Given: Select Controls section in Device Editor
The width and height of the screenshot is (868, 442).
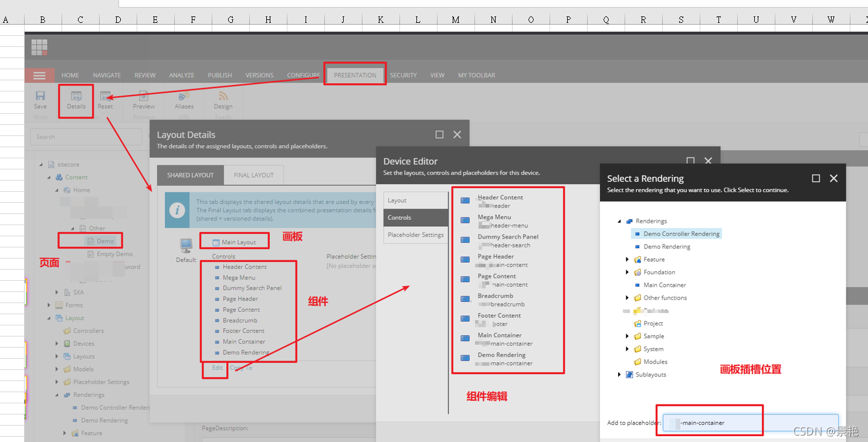Looking at the screenshot, I should coord(416,217).
